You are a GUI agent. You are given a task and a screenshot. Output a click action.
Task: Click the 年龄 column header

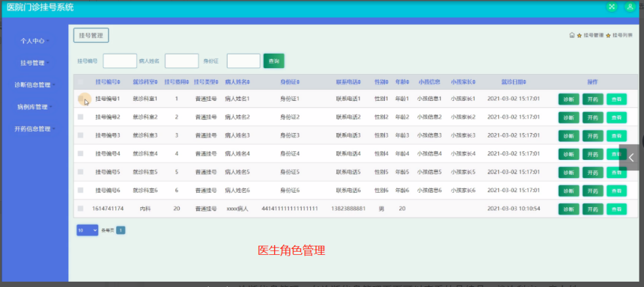[401, 82]
